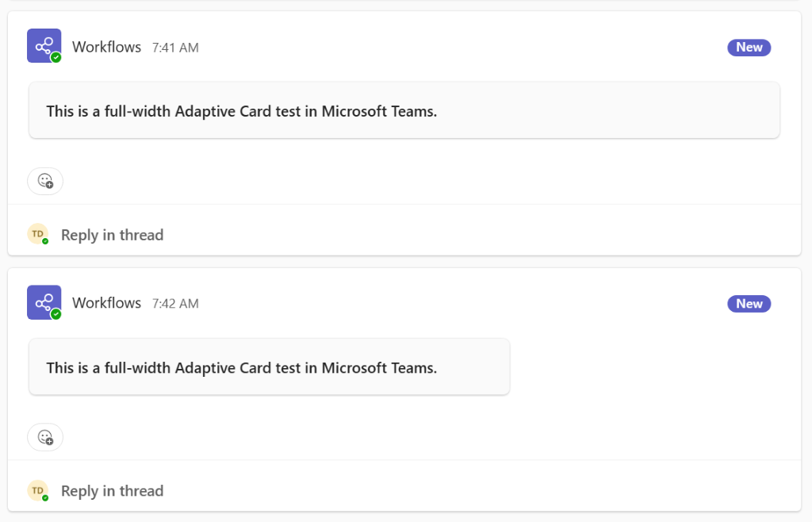Screen dimensions: 812x522
Task: Click the Workflows sender name on the 7:42 AM message
Action: (x=106, y=303)
